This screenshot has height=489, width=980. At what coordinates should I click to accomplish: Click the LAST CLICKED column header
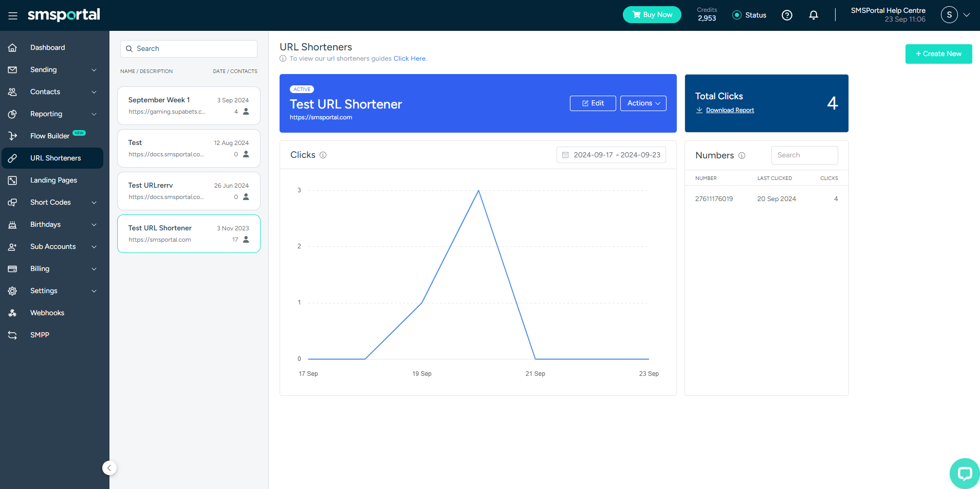pyautogui.click(x=774, y=178)
